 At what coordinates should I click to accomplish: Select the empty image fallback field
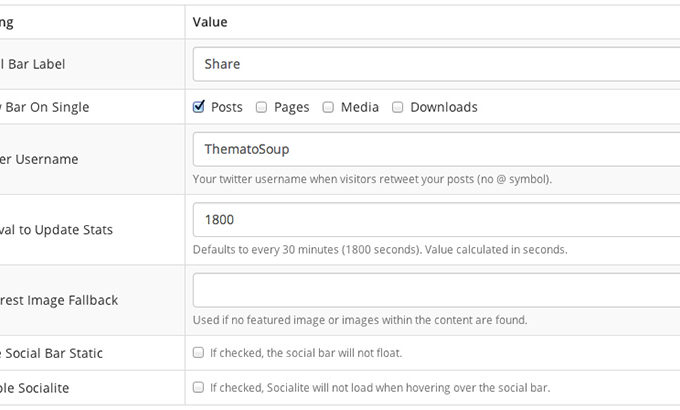click(436, 290)
